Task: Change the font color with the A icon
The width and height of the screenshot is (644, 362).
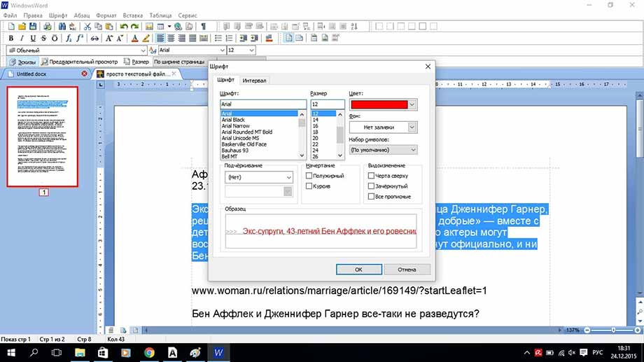Action: click(134, 39)
